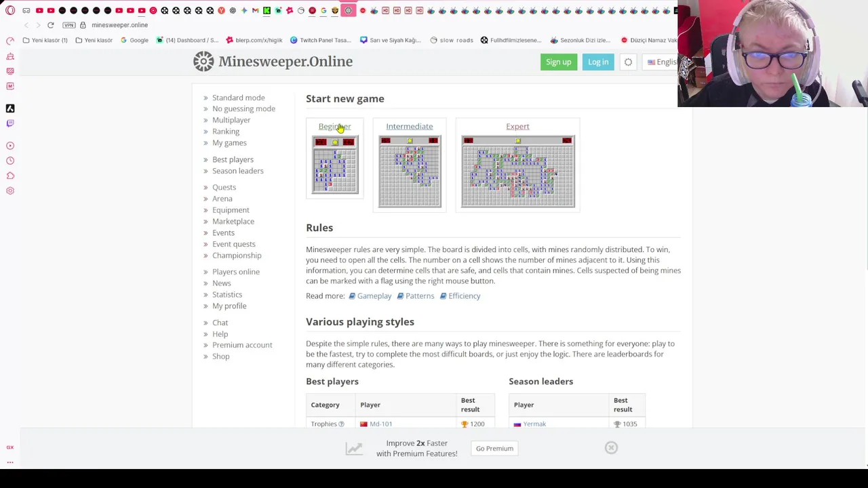Toggle the VPN badge in address bar
868x488 pixels.
(x=68, y=25)
